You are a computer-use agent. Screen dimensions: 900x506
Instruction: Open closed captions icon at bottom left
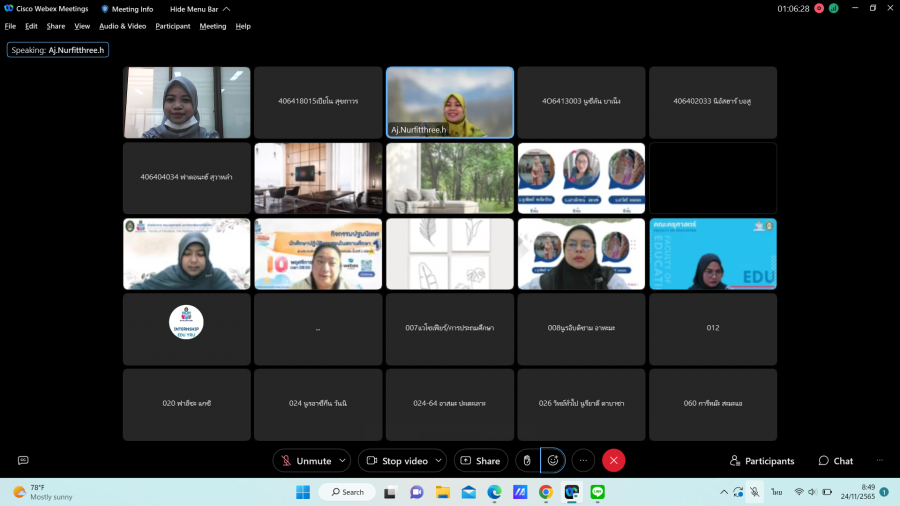pyautogui.click(x=23, y=460)
